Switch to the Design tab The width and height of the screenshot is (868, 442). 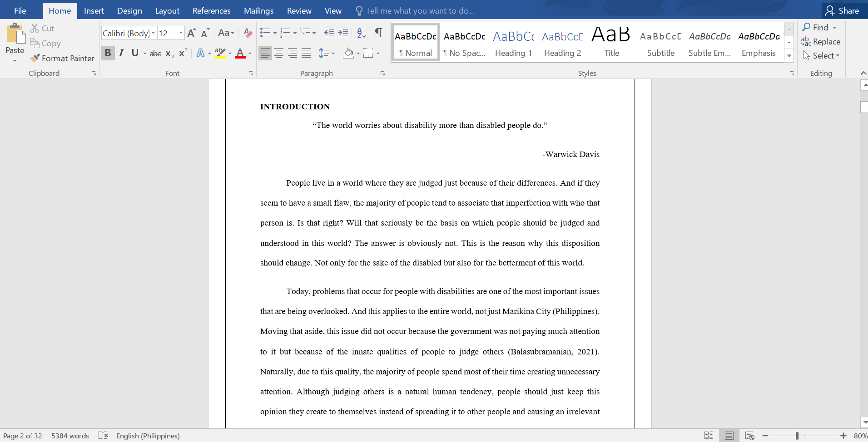129,10
